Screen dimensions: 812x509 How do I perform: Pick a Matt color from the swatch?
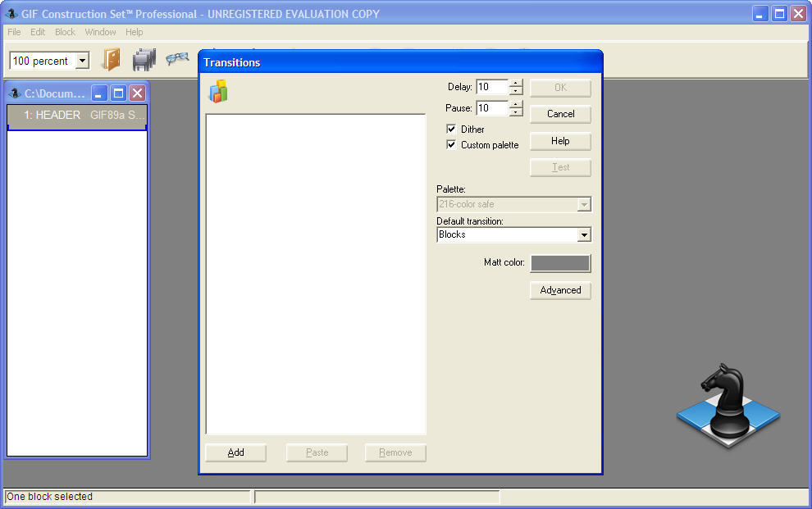point(561,263)
